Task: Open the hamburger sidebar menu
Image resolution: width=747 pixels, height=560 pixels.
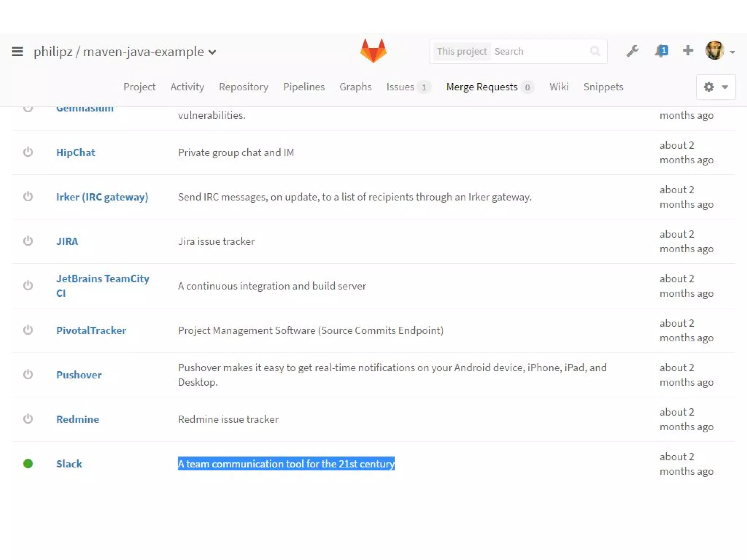Action: [17, 51]
